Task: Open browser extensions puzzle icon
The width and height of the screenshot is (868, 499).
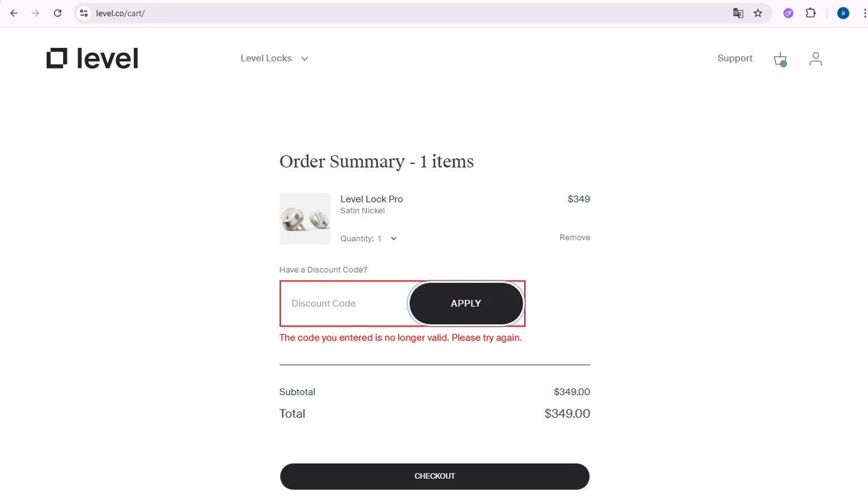Action: (811, 13)
